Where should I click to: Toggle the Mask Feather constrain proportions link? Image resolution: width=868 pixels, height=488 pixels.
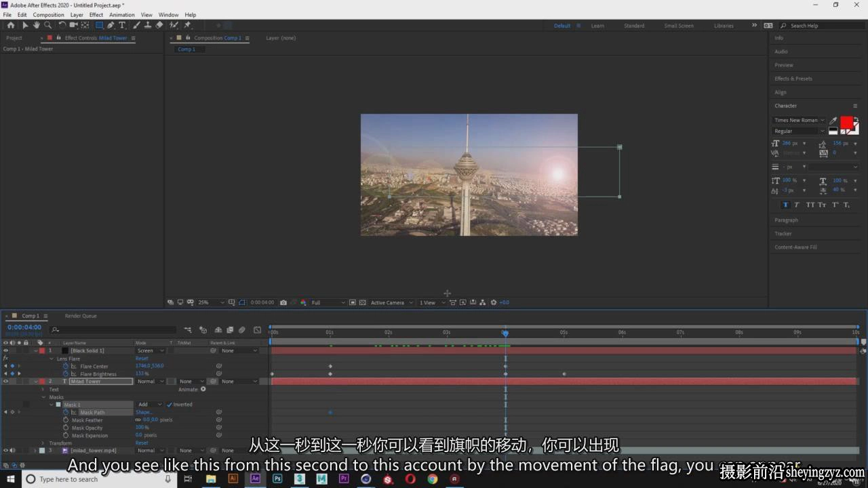click(138, 420)
